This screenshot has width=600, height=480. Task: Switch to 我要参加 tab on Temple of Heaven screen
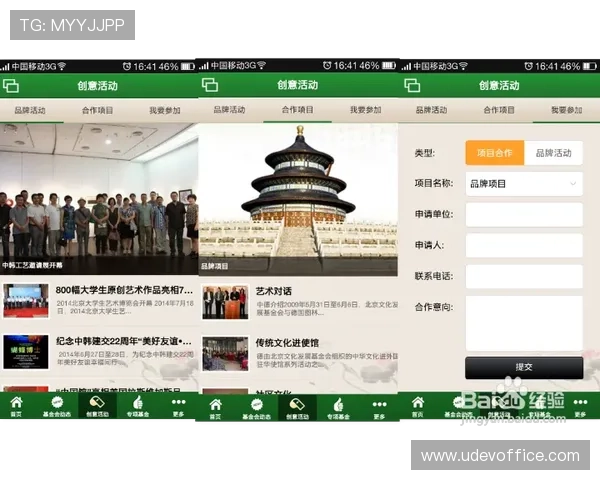click(365, 110)
